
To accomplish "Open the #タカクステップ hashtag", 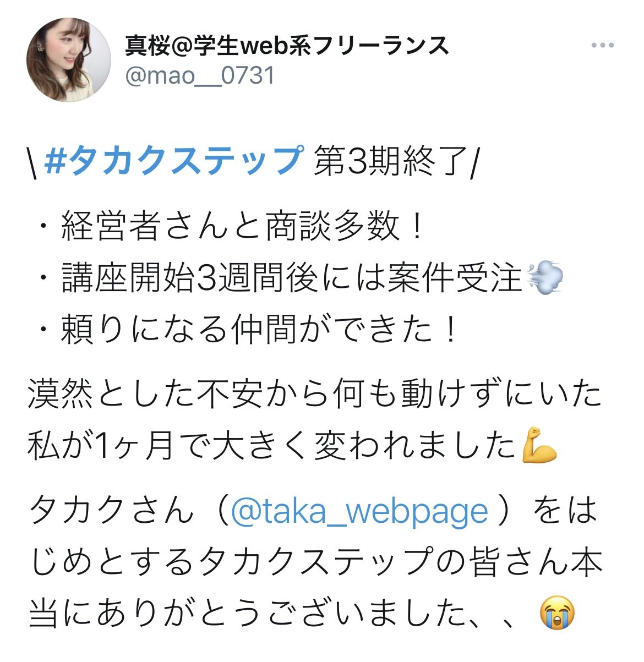I will point(173,161).
